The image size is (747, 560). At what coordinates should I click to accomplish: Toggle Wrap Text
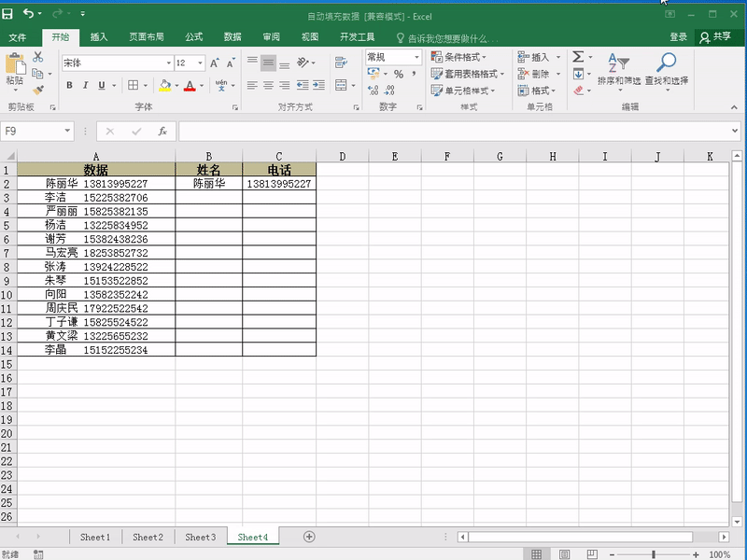pyautogui.click(x=341, y=63)
